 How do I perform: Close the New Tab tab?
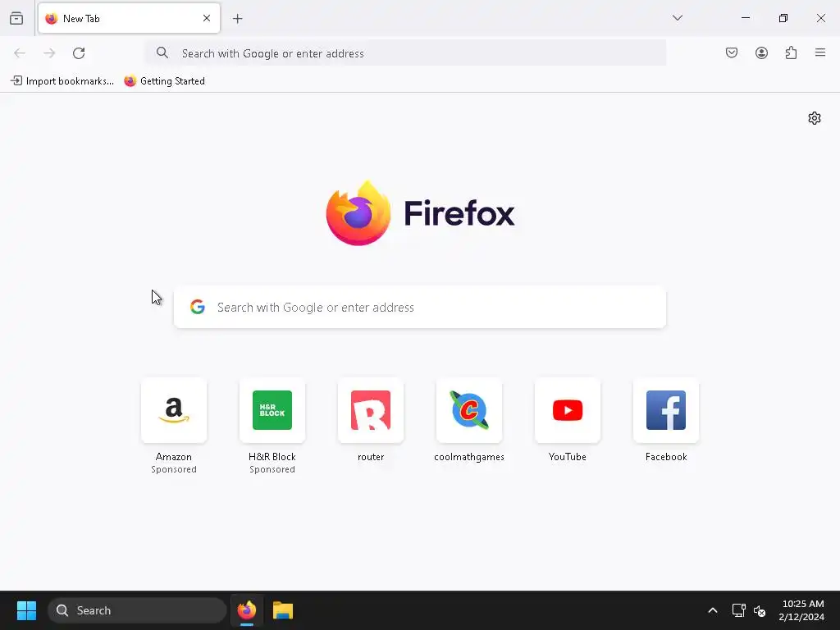[x=207, y=18]
